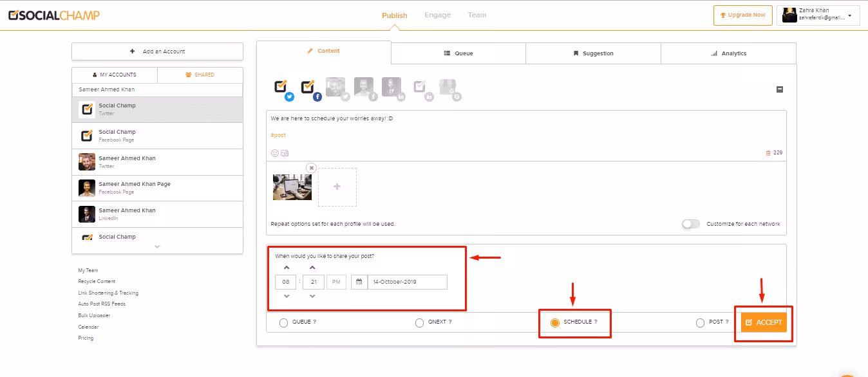Open the Calendar link in sidebar
This screenshot has height=377, width=868.
click(x=88, y=327)
